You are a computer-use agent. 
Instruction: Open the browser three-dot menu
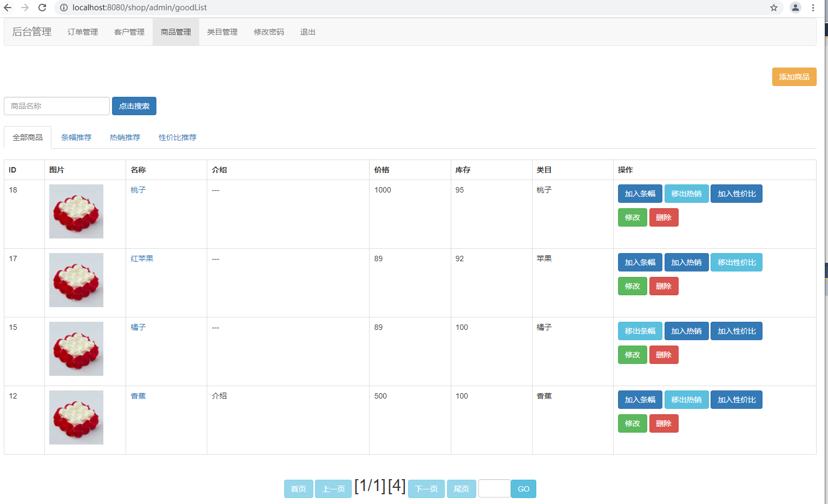click(x=813, y=8)
